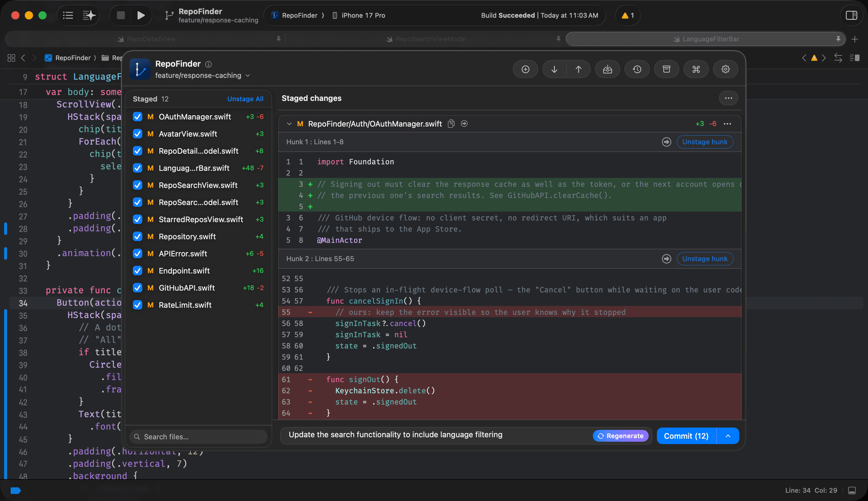Click the swap arrows icon in editor jump bar
Image resolution: width=868 pixels, height=501 pixels.
click(x=838, y=58)
